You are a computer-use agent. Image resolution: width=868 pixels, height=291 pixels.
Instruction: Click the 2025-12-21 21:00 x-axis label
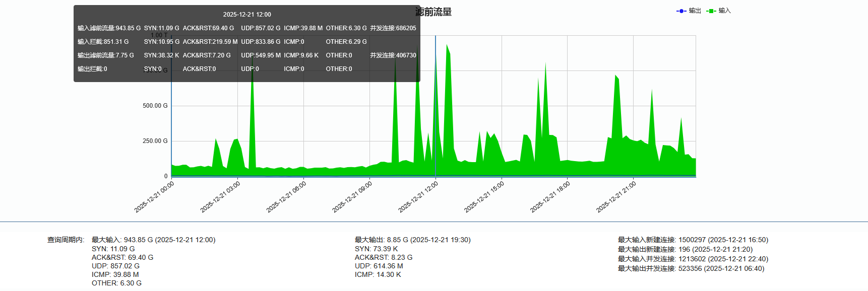(616, 197)
